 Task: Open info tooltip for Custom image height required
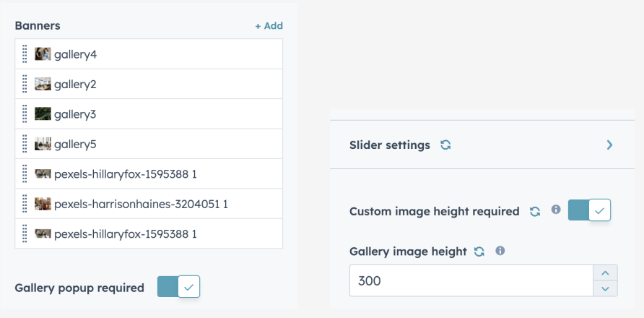(556, 210)
